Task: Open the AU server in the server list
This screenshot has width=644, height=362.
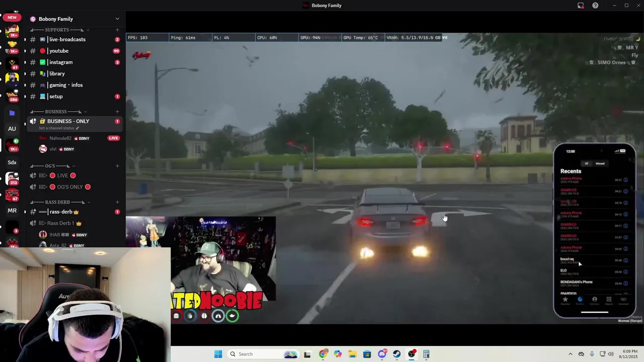Action: [x=12, y=129]
